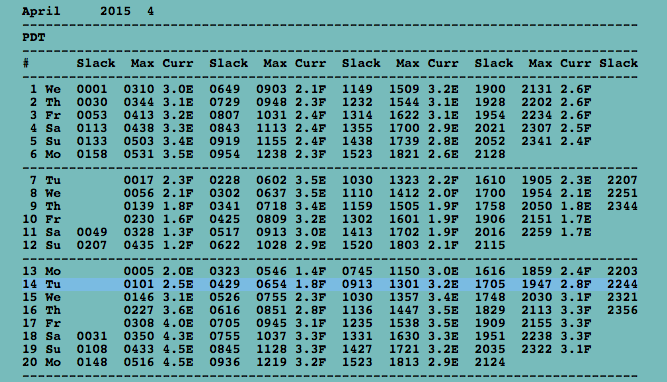Click slack '0207' on row 12
This screenshot has width=667, height=382.
[x=92, y=245]
